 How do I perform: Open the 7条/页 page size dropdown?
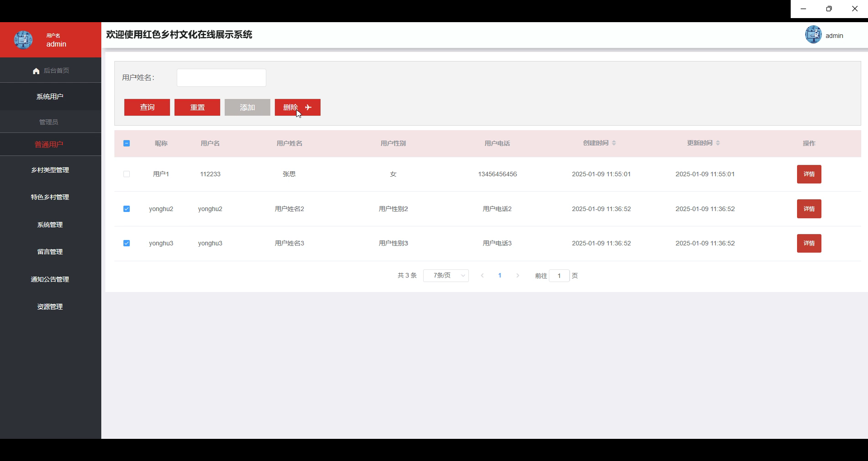tap(446, 276)
